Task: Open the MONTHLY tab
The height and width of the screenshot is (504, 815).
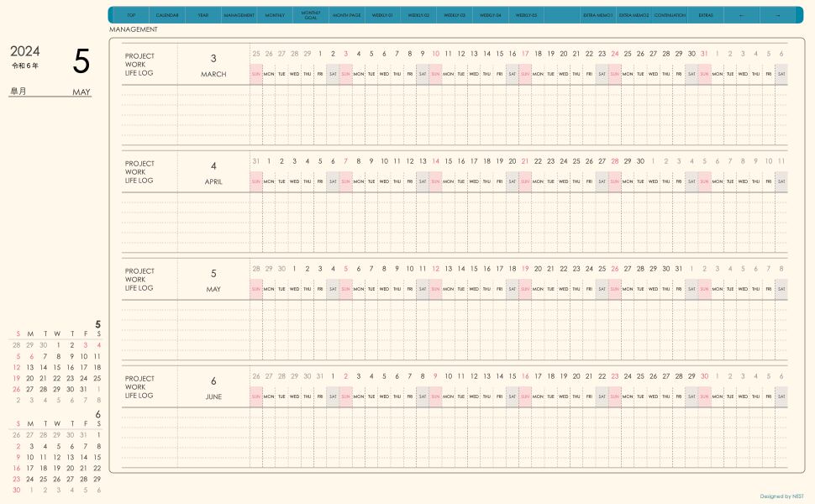Action: click(x=275, y=15)
